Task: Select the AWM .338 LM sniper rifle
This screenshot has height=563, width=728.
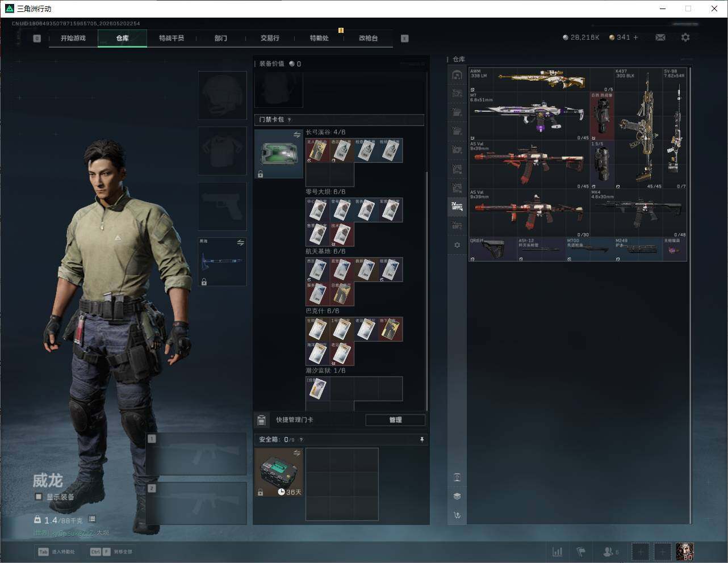Action: point(542,79)
